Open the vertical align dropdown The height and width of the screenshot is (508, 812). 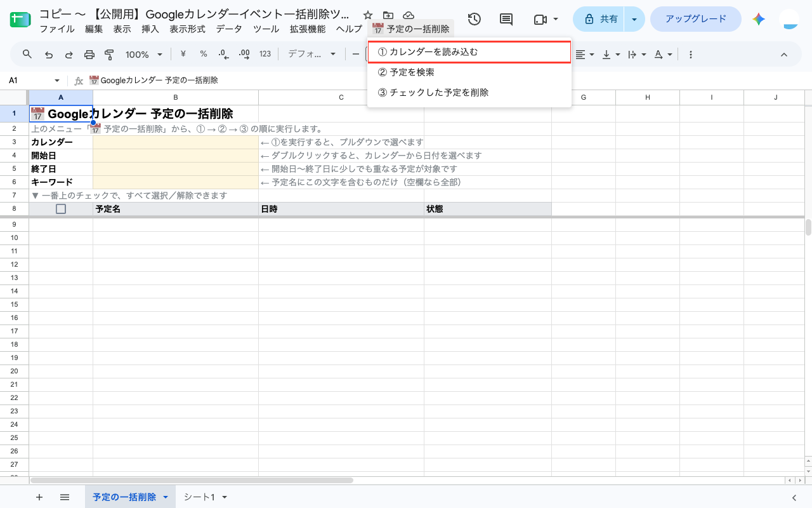point(611,54)
